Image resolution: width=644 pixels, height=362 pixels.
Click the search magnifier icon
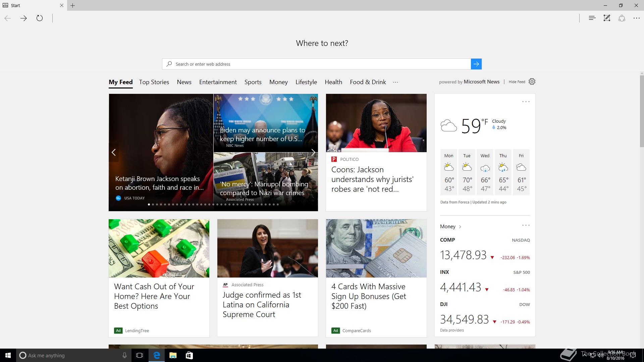[x=169, y=64]
